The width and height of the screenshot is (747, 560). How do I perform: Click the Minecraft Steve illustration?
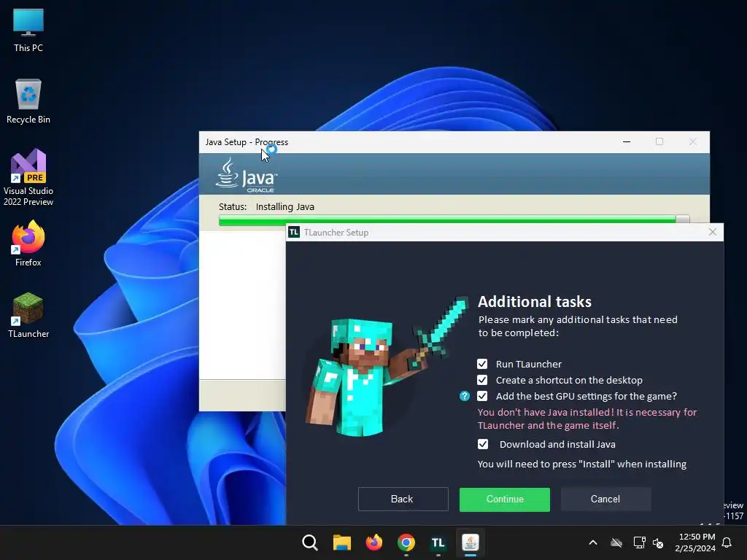tap(387, 367)
